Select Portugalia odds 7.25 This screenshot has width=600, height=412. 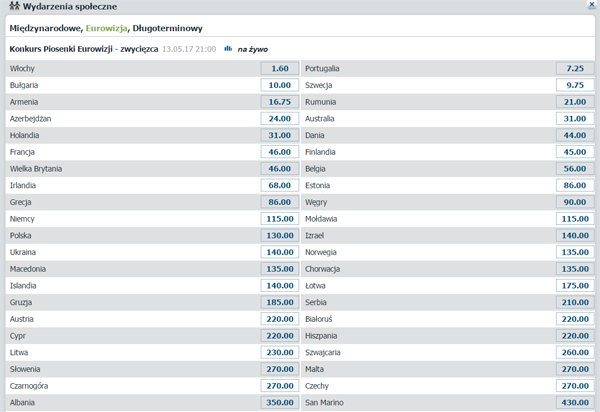pos(575,68)
